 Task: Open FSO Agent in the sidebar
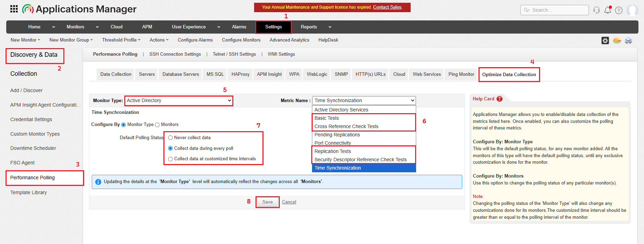coord(23,163)
